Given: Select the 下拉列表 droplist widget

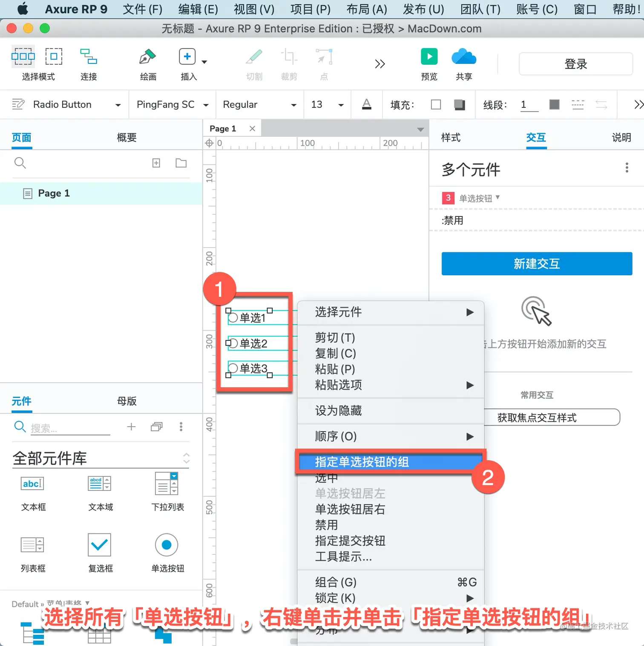Looking at the screenshot, I should pos(167,492).
